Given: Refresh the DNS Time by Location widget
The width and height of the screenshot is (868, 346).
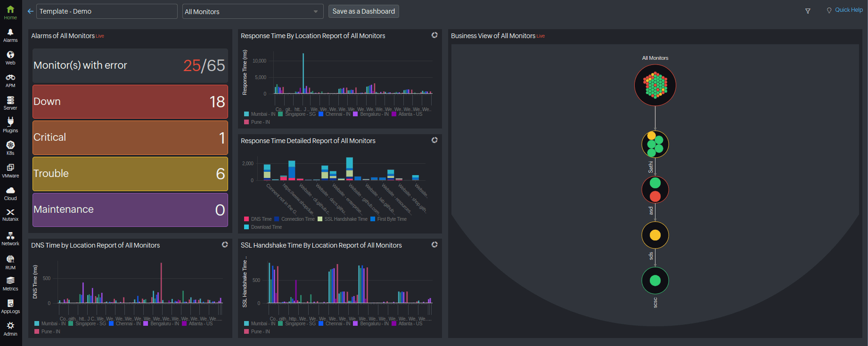Looking at the screenshot, I should (225, 245).
